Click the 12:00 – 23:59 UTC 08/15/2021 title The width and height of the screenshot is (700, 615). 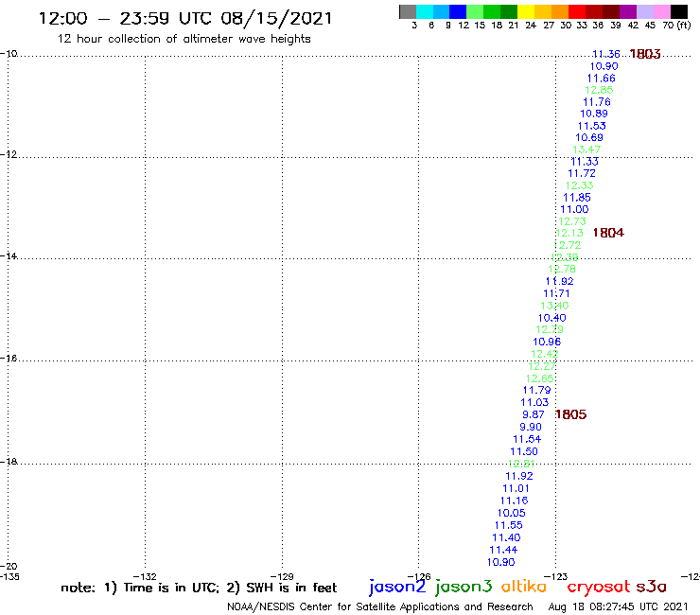pyautogui.click(x=185, y=18)
